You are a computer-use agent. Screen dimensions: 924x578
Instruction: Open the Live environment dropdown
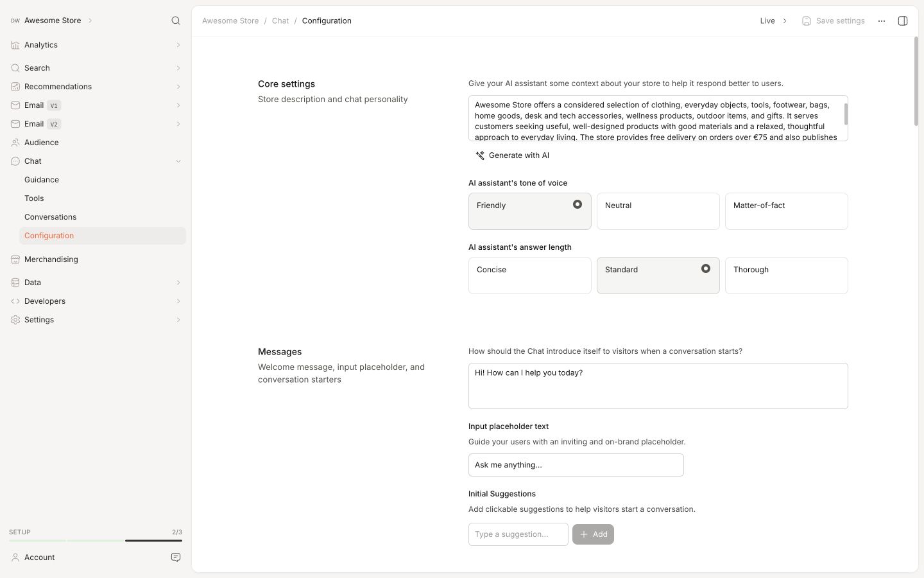(x=773, y=21)
